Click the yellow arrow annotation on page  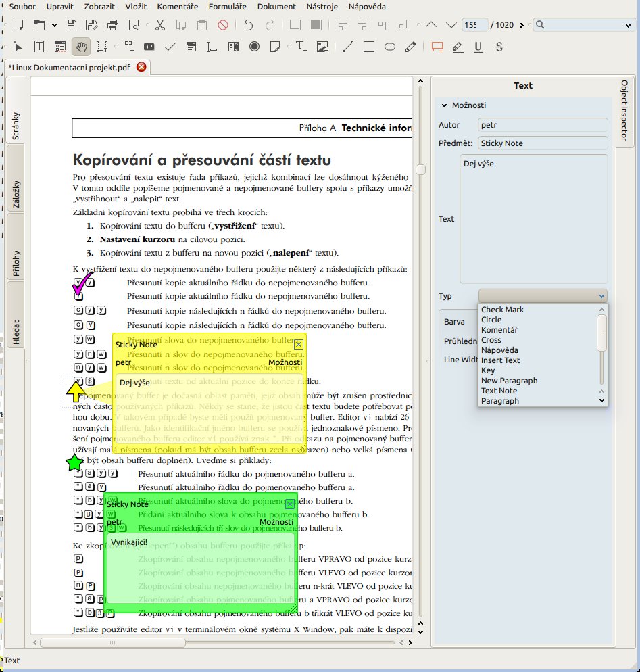coord(76,391)
